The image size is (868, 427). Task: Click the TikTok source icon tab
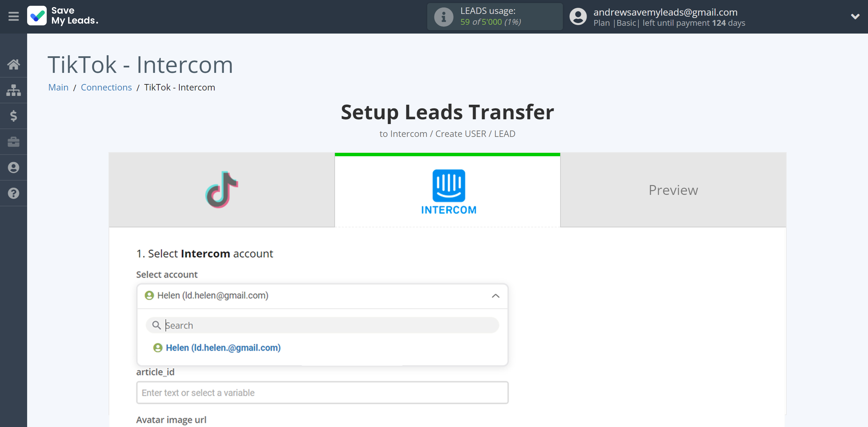click(221, 190)
